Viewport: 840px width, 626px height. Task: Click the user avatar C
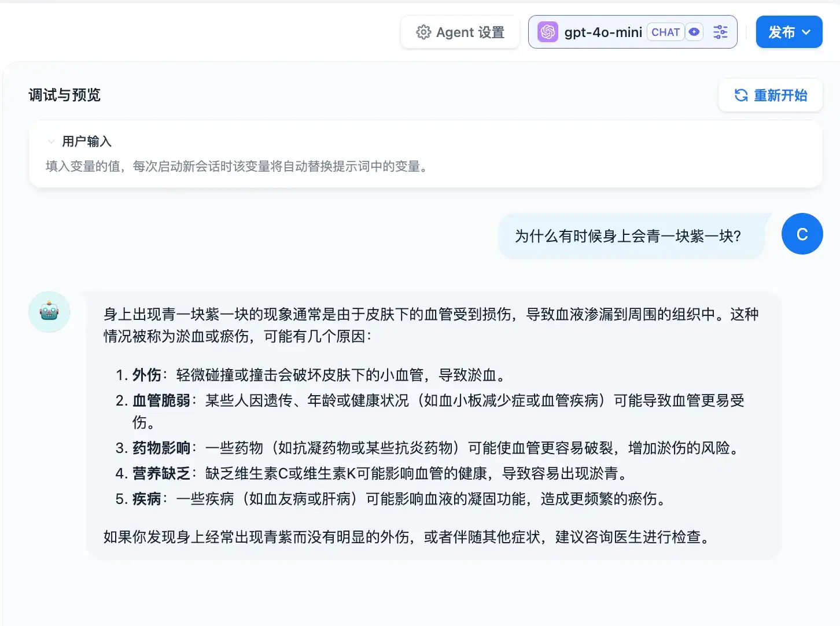coord(802,234)
